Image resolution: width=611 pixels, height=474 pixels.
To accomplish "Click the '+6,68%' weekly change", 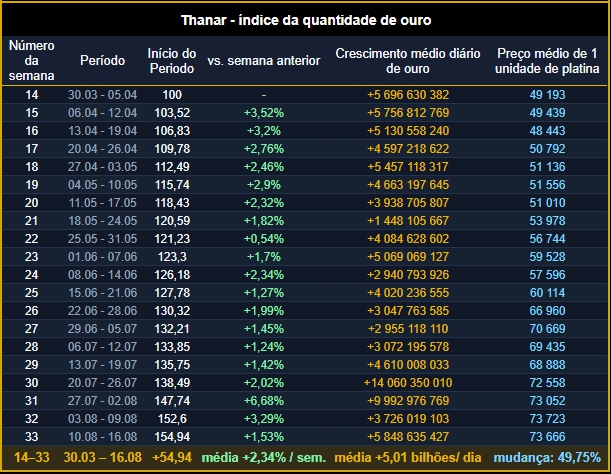I will click(264, 401).
